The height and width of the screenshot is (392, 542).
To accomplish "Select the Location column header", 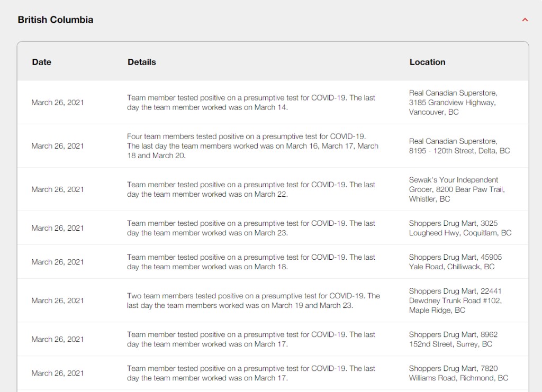I will [427, 62].
